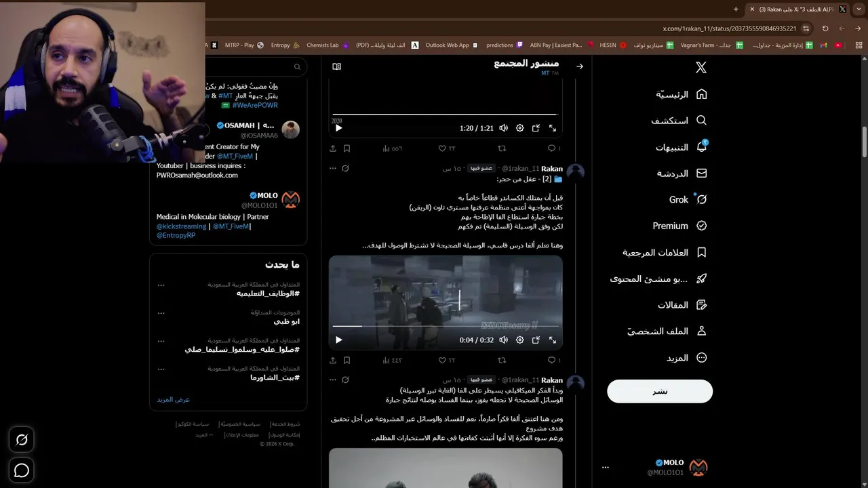Seek on the second video's progress bar

(x=444, y=326)
